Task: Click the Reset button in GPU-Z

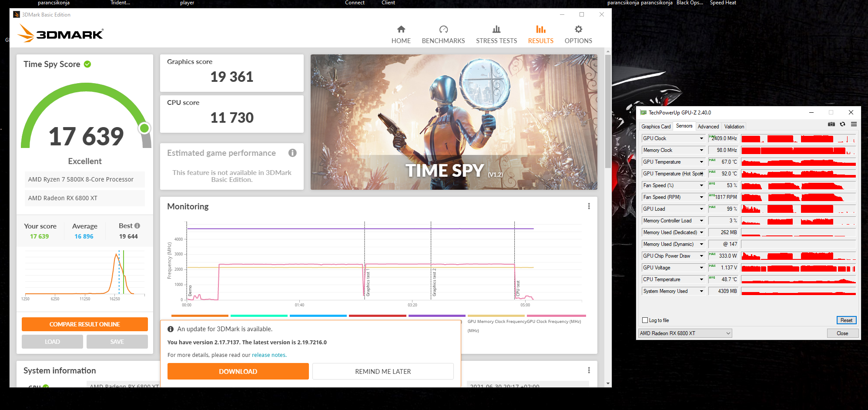Action: 846,320
